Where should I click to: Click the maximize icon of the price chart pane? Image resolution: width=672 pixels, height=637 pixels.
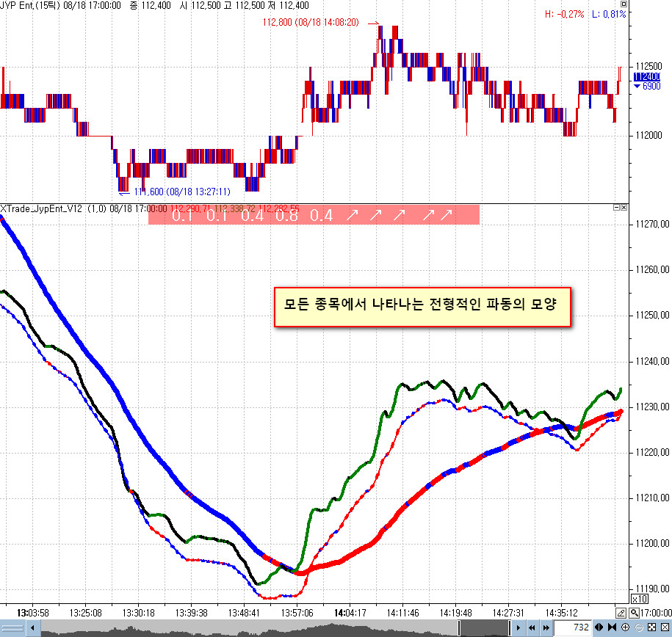[x=624, y=4]
